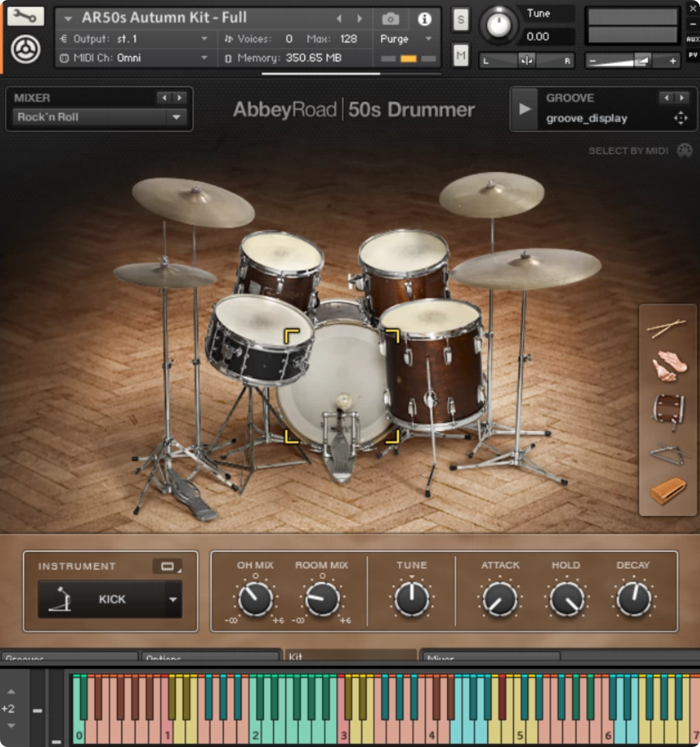Switch to the Kit tab
The height and width of the screenshot is (747, 700).
pos(350,654)
